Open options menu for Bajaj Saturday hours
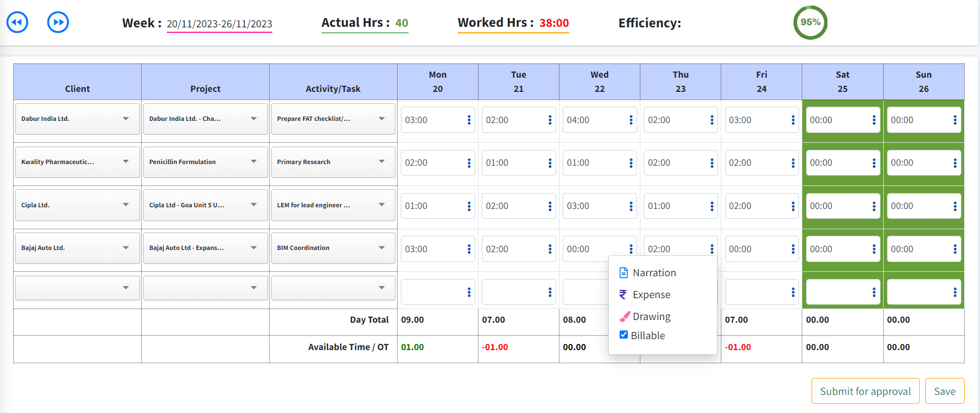Image resolution: width=980 pixels, height=413 pixels. coord(874,249)
